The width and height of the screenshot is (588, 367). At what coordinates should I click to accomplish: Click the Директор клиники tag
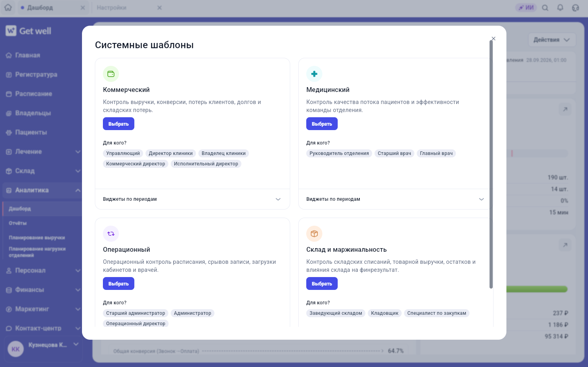(x=171, y=153)
